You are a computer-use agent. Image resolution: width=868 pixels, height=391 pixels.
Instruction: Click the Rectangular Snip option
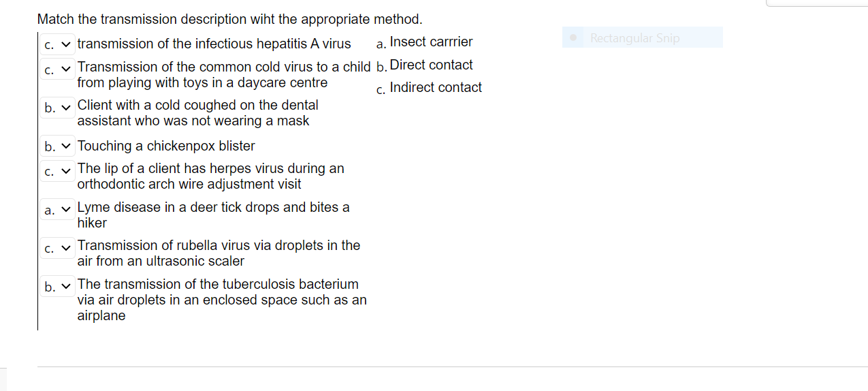(643, 37)
